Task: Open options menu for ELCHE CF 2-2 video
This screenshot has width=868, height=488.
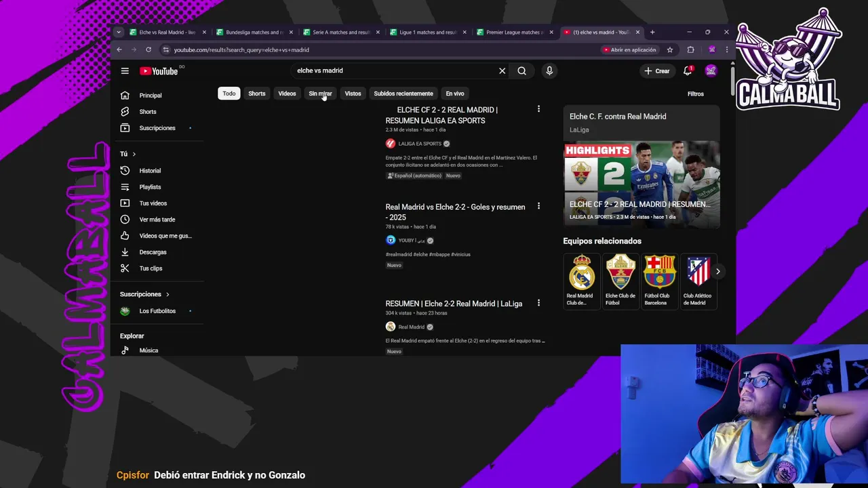Action: click(x=538, y=109)
